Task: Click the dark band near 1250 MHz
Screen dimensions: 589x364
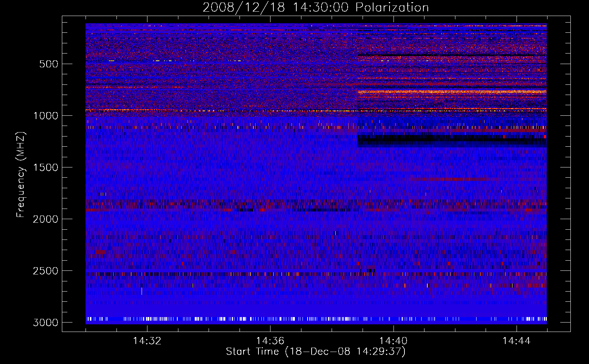Action: (452, 141)
